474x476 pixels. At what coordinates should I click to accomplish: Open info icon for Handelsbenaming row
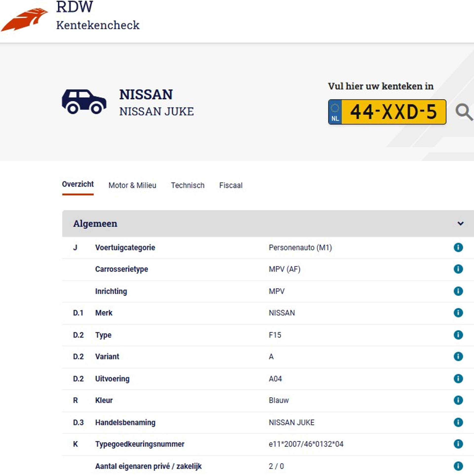click(458, 422)
